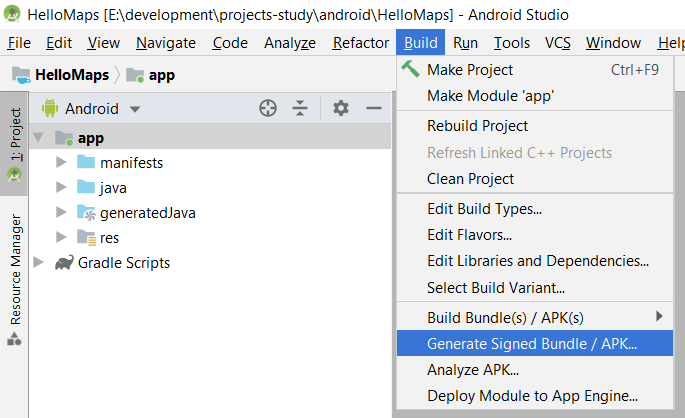
Task: Expand the generatedJava folder arrow
Action: tap(61, 212)
